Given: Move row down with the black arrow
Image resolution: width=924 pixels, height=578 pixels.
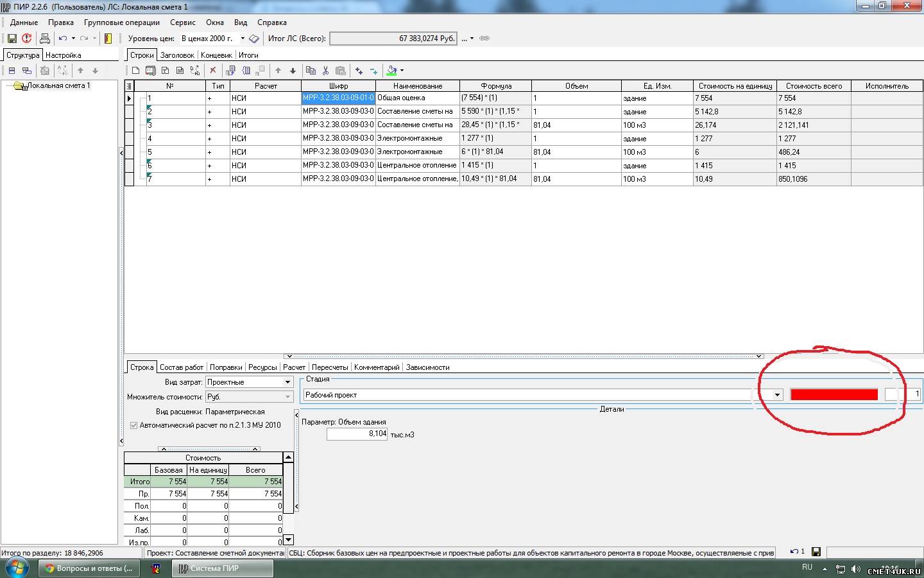Looking at the screenshot, I should (x=293, y=71).
